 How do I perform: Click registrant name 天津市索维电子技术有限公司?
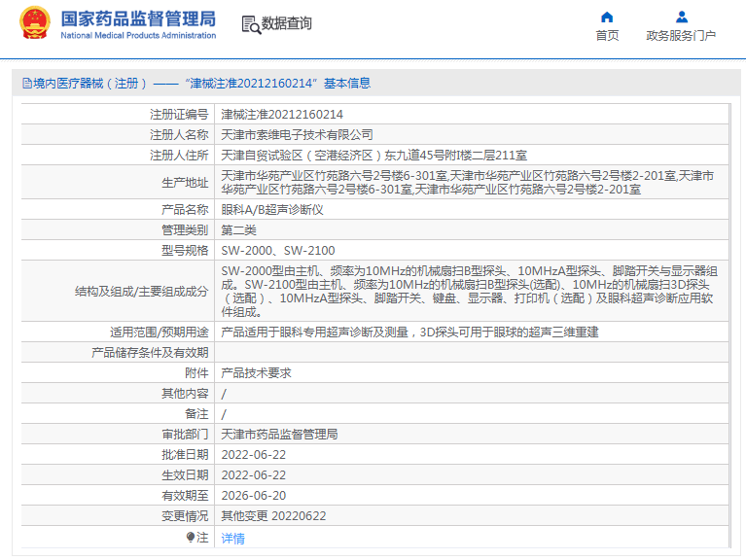[297, 135]
